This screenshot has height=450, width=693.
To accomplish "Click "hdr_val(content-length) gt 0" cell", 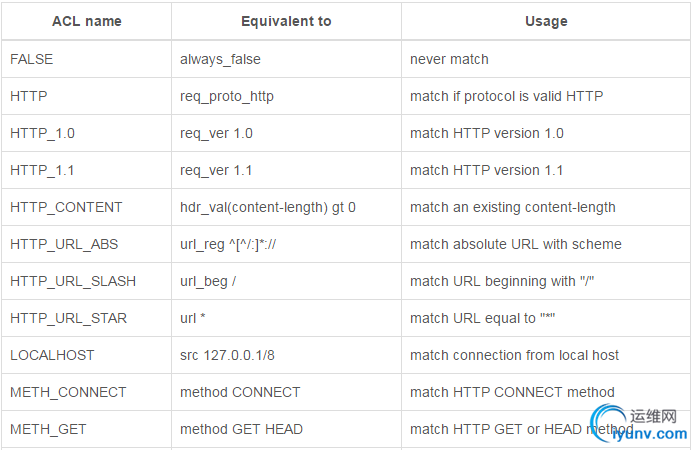I will tap(268, 207).
